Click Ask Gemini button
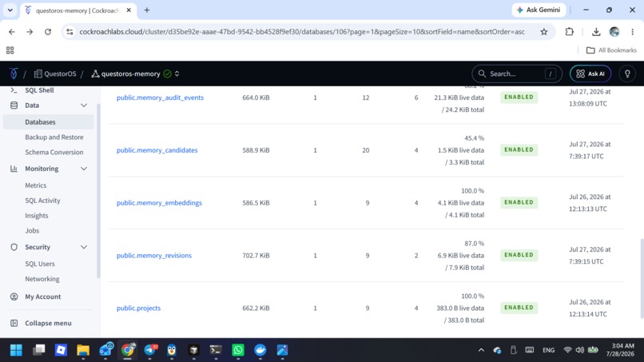 coord(539,10)
